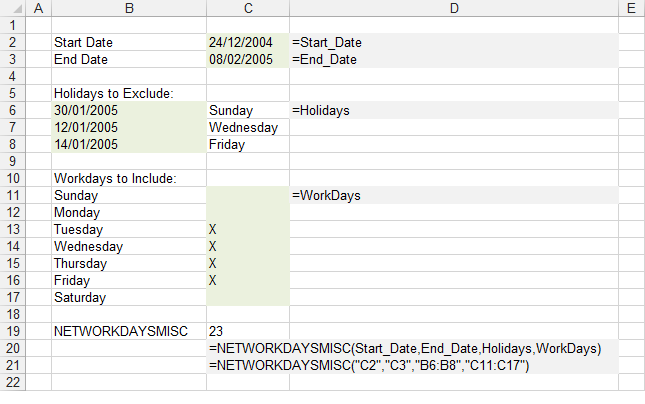This screenshot has width=645, height=404.
Task: Select the holiday cell showing 12/01/2005
Action: click(x=129, y=128)
